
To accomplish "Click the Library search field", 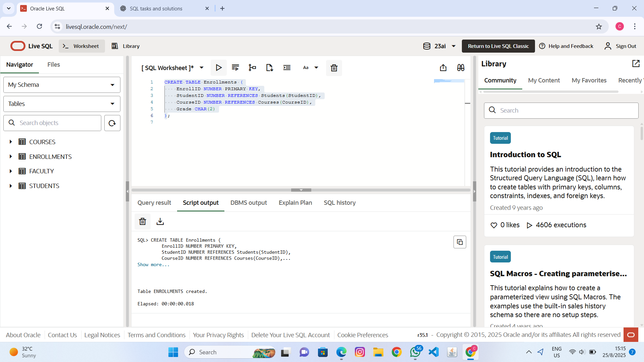I will (561, 111).
